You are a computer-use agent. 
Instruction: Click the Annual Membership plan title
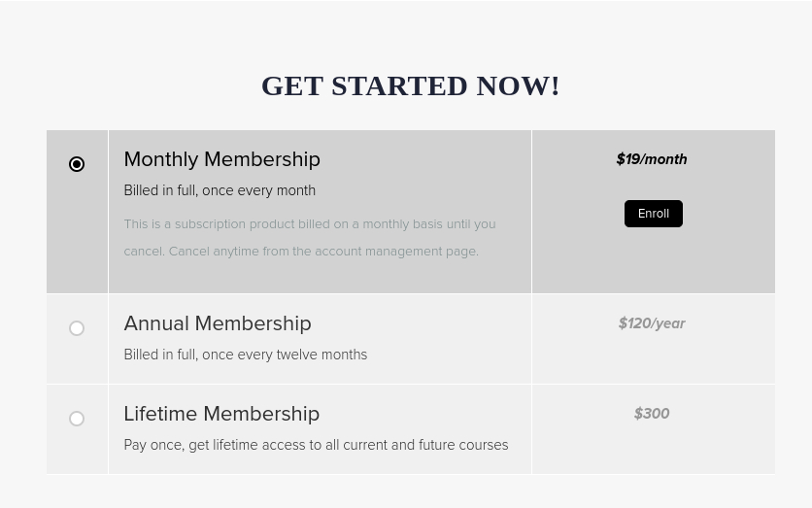tap(217, 323)
